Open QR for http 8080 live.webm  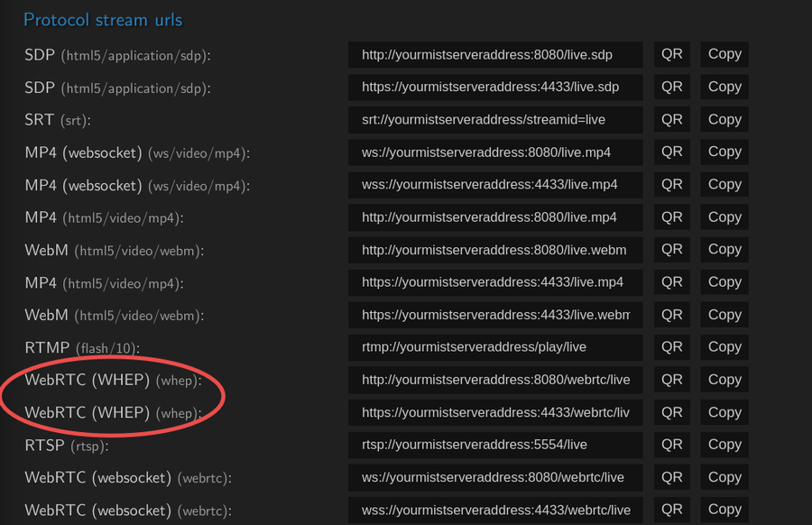[671, 250]
